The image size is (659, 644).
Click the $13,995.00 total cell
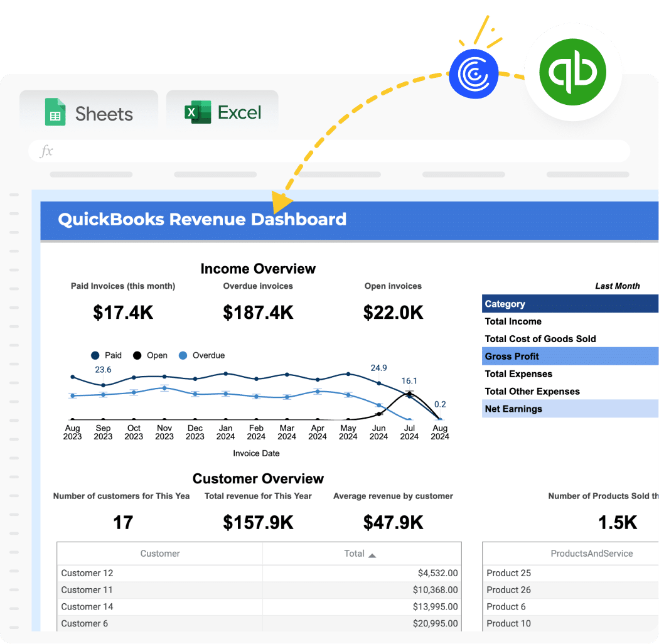362,606
